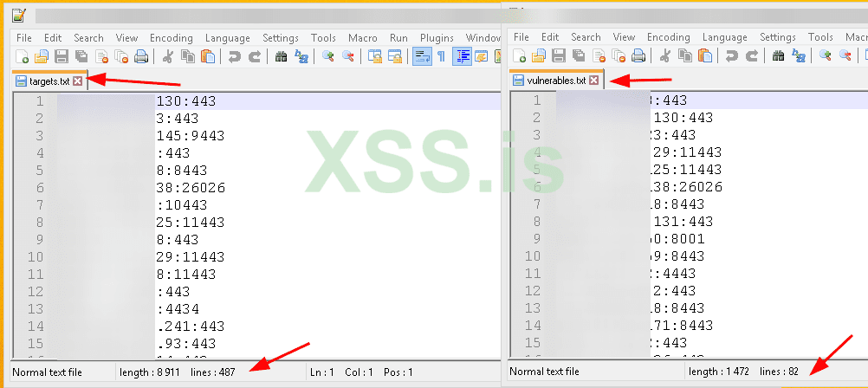
Task: Open Run menu in targets.txt window
Action: [x=398, y=38]
